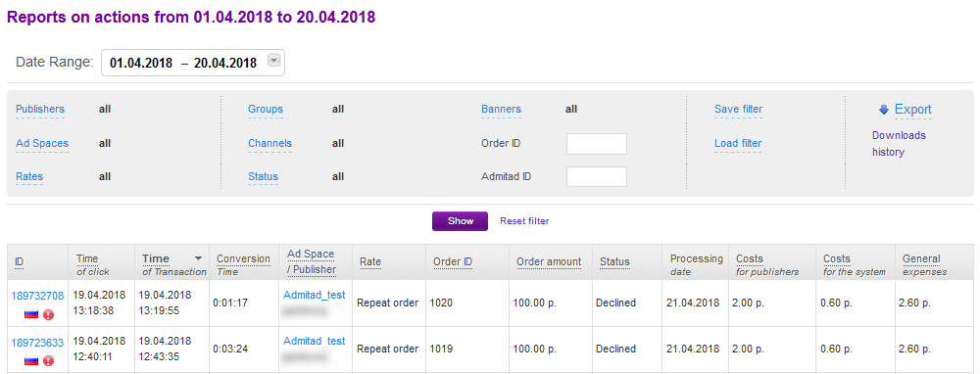Open action ID 189732708
This screenshot has height=374, width=980.
coord(37,296)
